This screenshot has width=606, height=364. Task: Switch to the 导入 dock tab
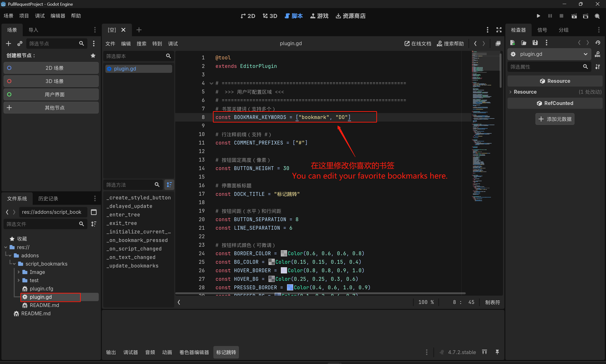click(33, 30)
